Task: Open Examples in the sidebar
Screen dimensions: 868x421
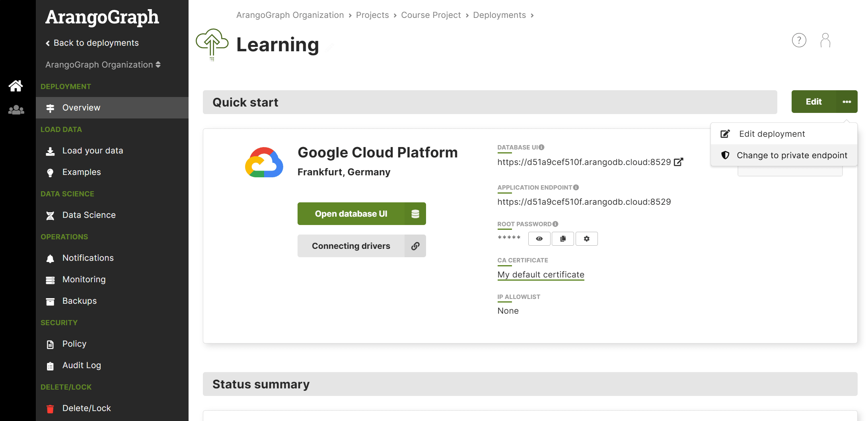Action: (x=112, y=172)
